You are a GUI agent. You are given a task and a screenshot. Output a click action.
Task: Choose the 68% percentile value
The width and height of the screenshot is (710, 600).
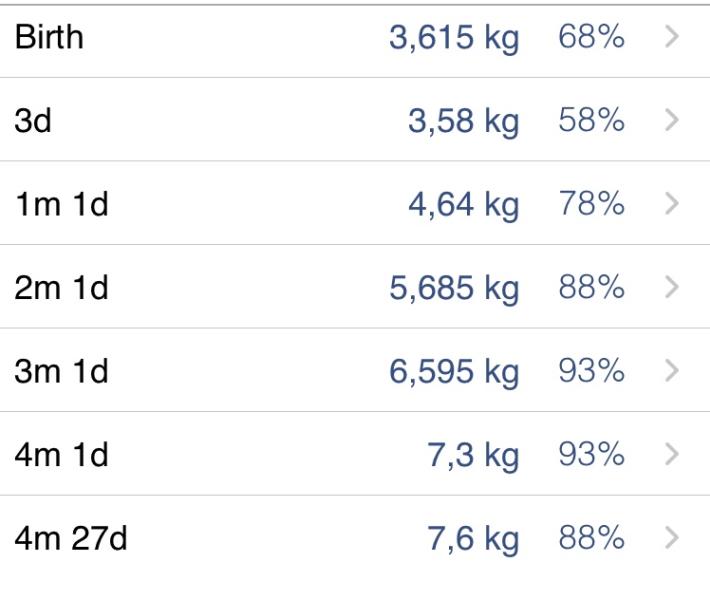(x=591, y=37)
